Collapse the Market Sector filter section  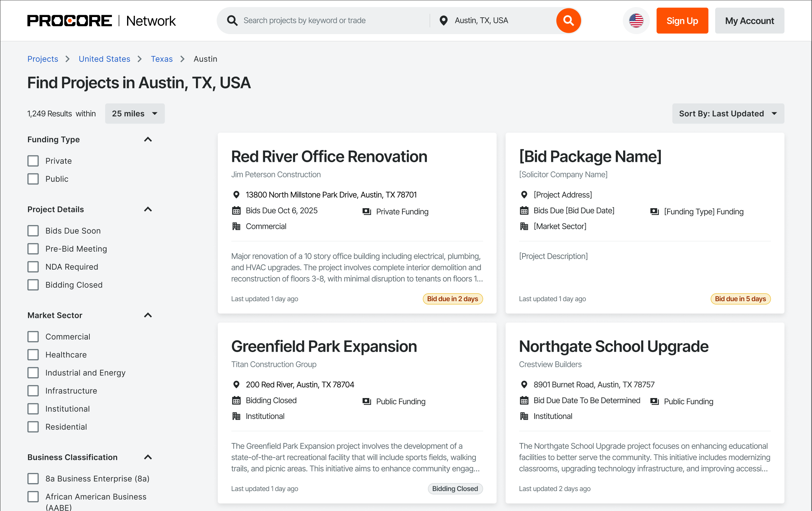tap(148, 315)
